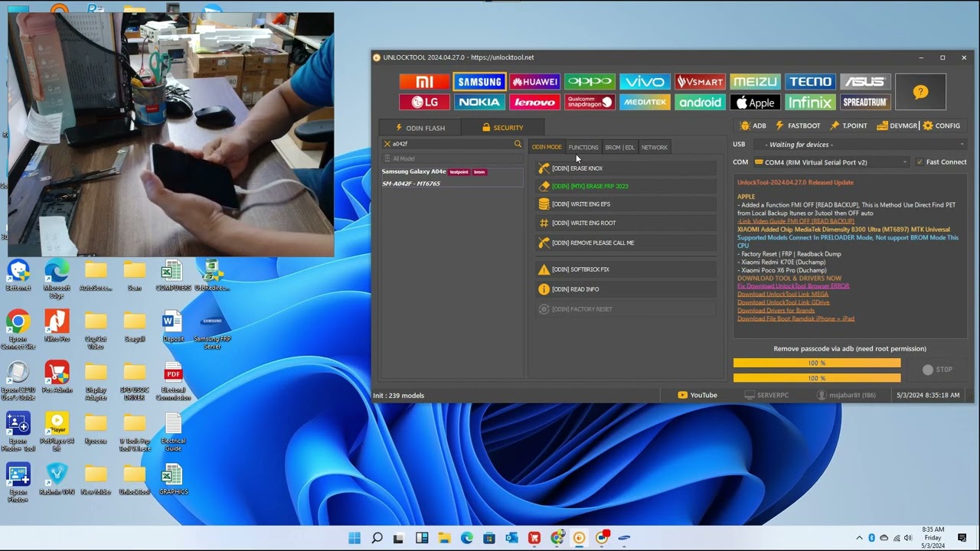Expand the COM4 port dropdown
Image resolution: width=980 pixels, height=551 pixels.
pyautogui.click(x=831, y=162)
